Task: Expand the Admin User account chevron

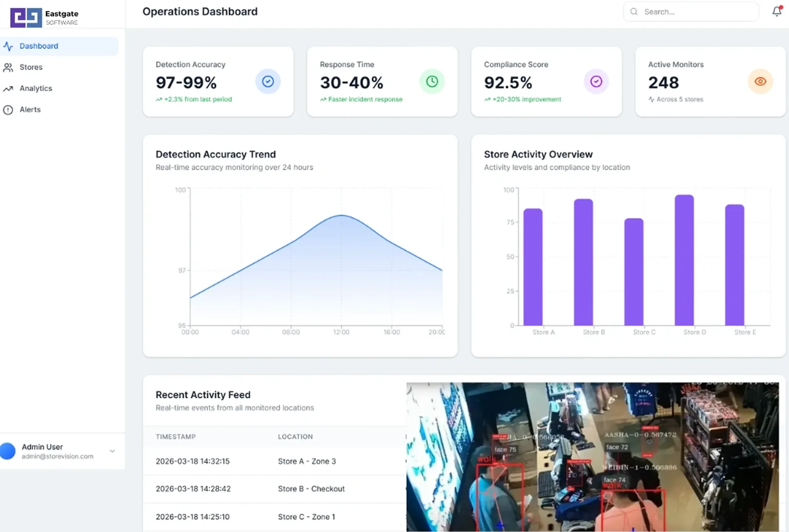Action: 112,451
